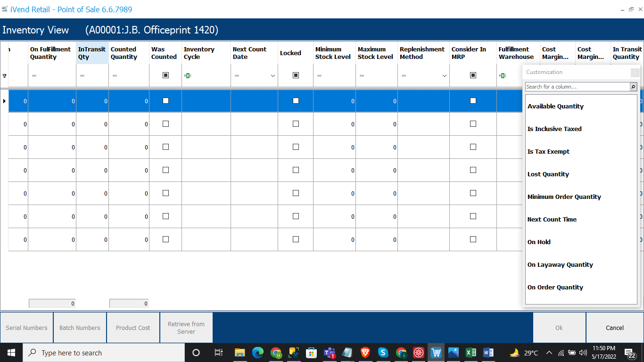Click the filter row funnel indicator icon
This screenshot has height=362, width=644.
[x=4, y=76]
